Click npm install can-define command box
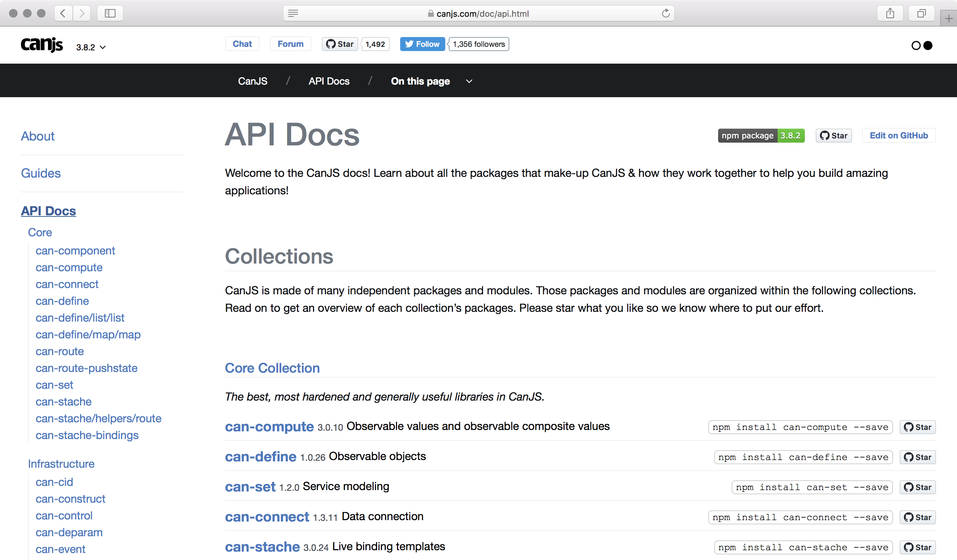 tap(803, 457)
